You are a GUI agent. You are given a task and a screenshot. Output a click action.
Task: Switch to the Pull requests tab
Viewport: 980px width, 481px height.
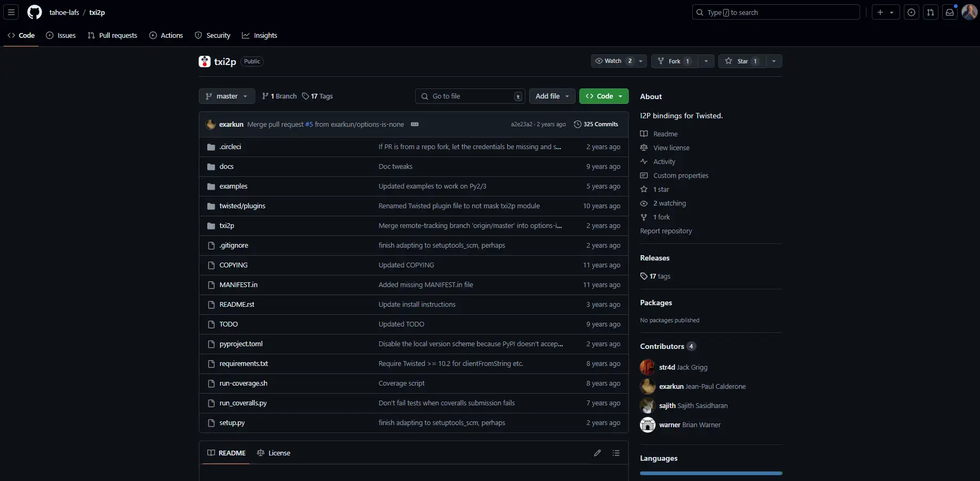point(112,36)
